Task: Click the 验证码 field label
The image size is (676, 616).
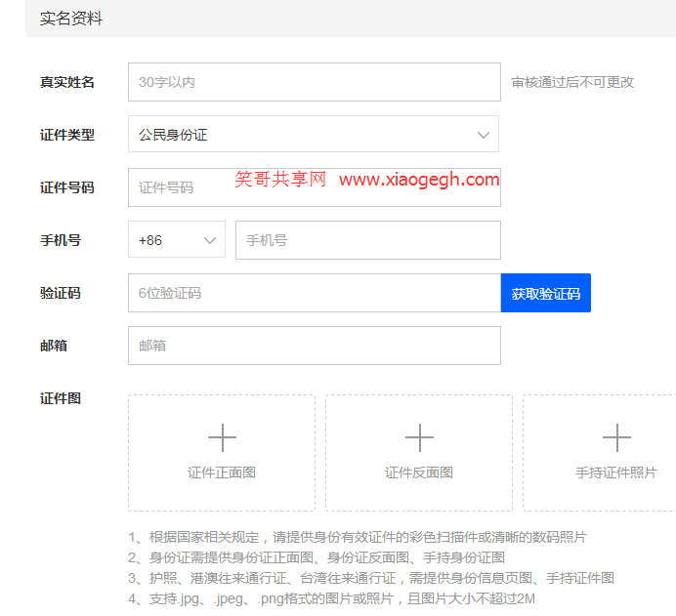Action: pos(61,293)
